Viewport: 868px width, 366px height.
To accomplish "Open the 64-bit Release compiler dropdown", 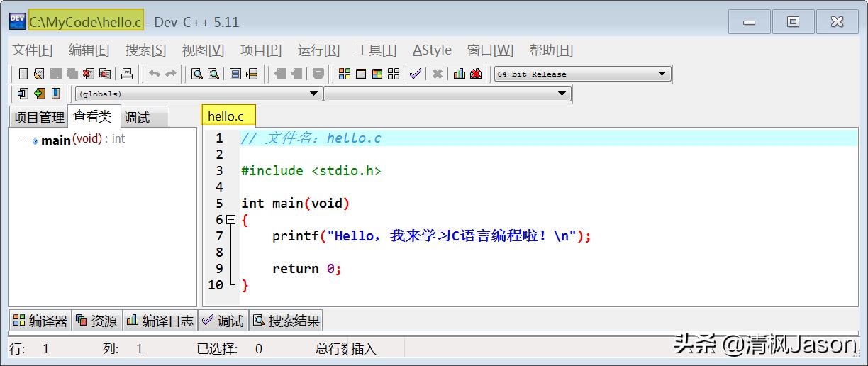I will (582, 74).
